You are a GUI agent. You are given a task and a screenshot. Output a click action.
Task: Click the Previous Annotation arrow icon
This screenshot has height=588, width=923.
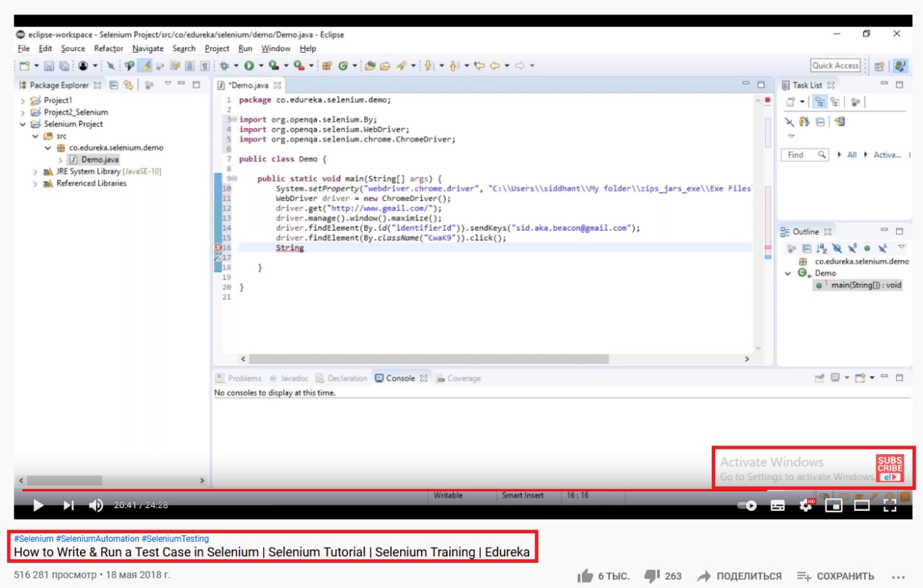tap(453, 66)
